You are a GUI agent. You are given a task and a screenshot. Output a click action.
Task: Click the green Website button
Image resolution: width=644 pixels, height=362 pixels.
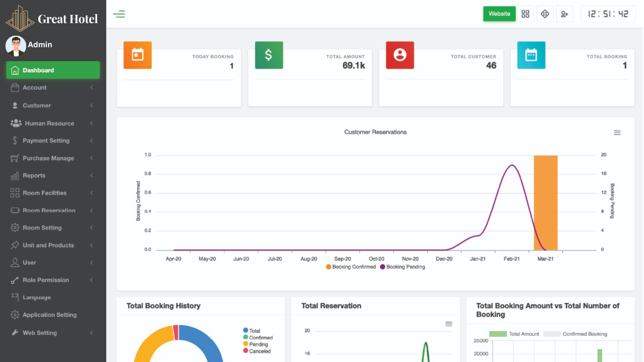tap(499, 14)
